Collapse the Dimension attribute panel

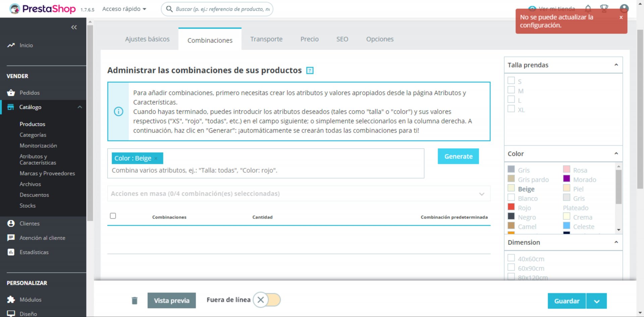click(x=616, y=242)
